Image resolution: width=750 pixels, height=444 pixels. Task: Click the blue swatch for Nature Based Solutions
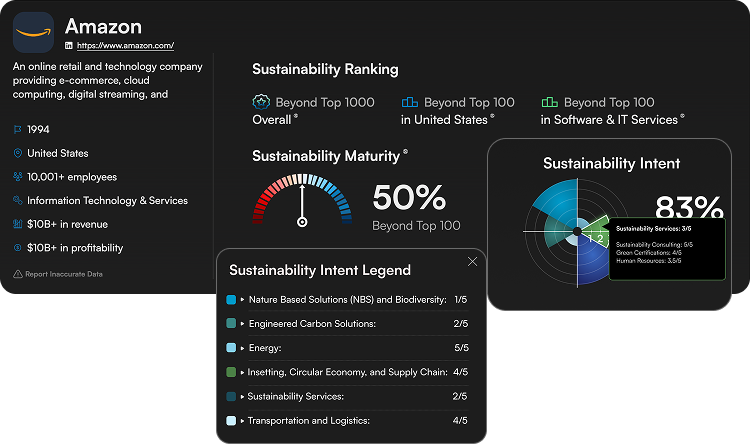click(x=231, y=300)
